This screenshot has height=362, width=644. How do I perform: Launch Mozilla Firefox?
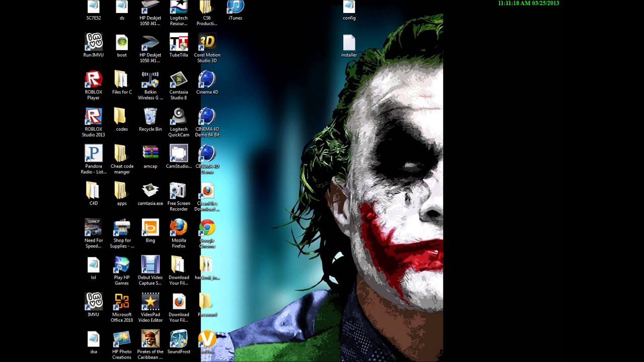click(x=179, y=234)
